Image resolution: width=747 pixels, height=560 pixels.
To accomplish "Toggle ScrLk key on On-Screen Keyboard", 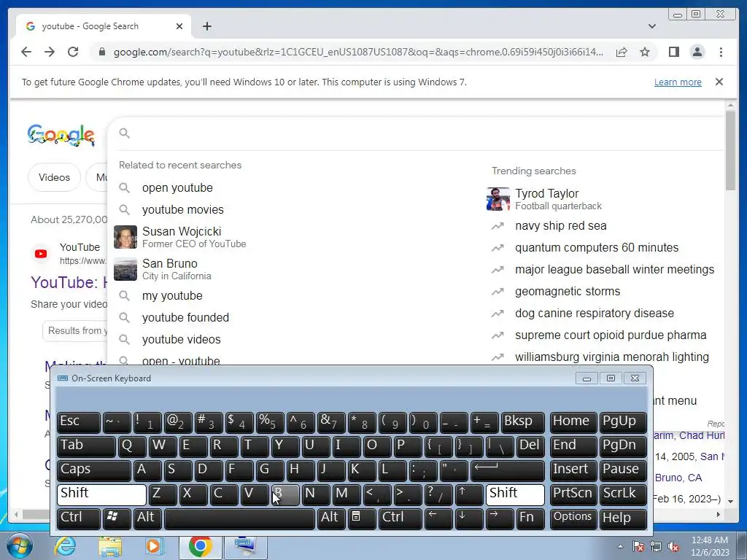I will click(623, 494).
